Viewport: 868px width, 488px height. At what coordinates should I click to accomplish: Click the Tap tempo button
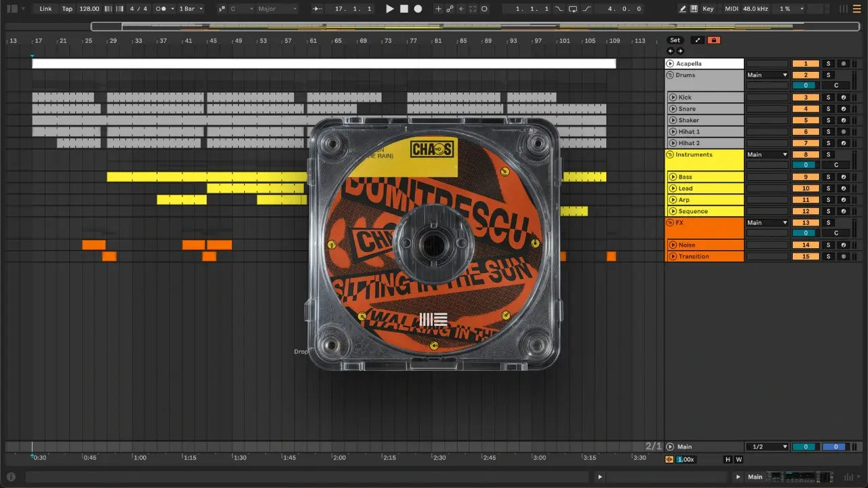coord(67,9)
